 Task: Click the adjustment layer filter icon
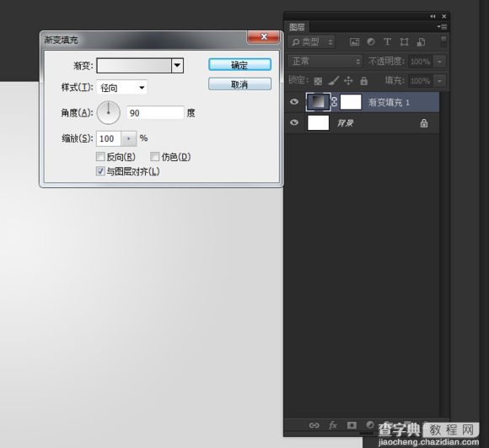371,42
